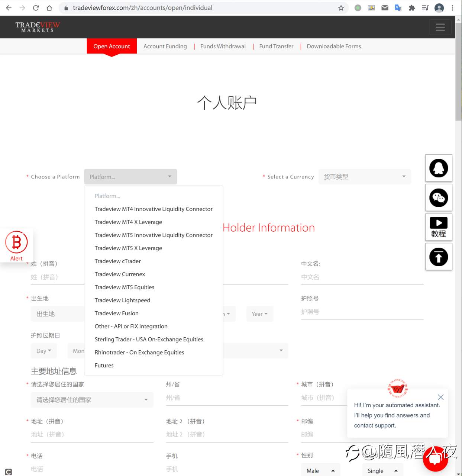Open the media playlist control icon
The height and width of the screenshot is (476, 462).
coord(426,8)
